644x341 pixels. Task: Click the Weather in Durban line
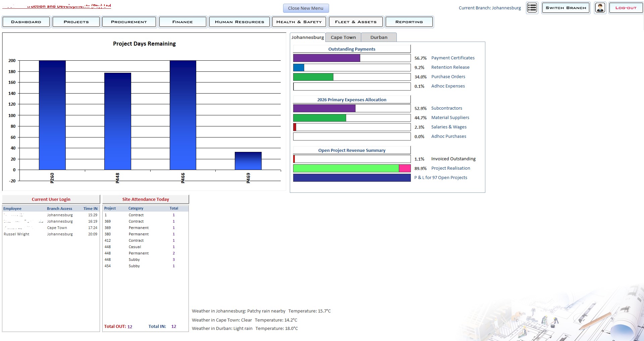pos(245,328)
